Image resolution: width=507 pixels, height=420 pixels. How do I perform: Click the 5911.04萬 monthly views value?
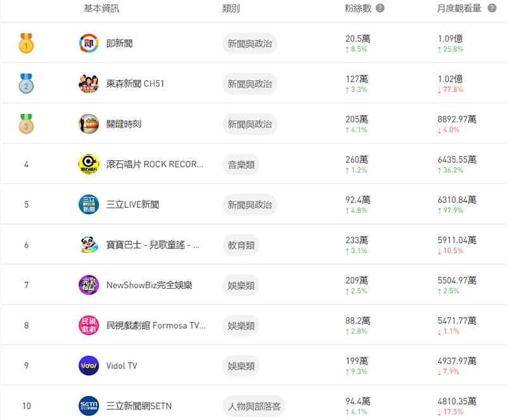point(457,240)
